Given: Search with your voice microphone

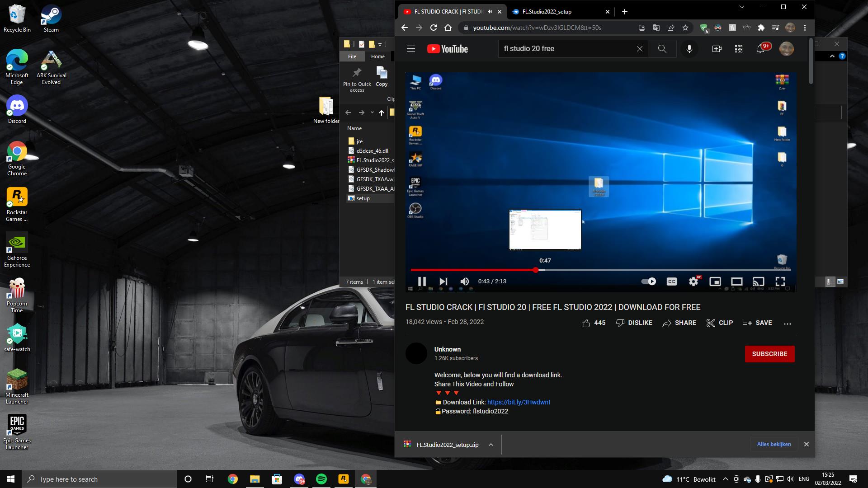Looking at the screenshot, I should point(689,49).
